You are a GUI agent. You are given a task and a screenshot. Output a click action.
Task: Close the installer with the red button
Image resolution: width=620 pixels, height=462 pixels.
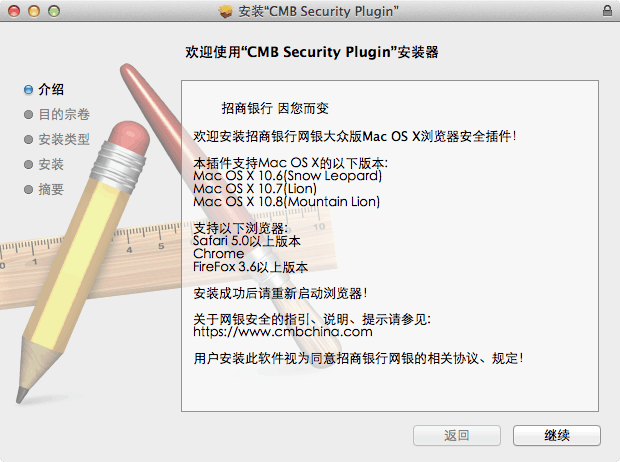[13, 10]
